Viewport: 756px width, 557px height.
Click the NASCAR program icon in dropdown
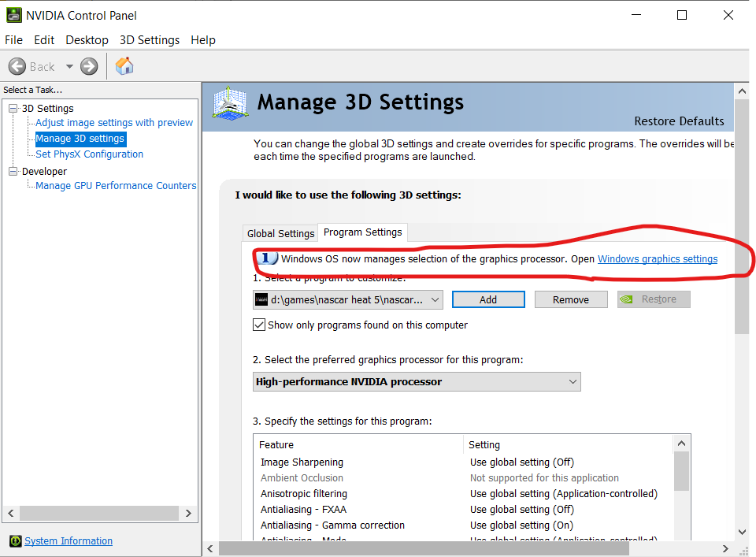coord(261,300)
